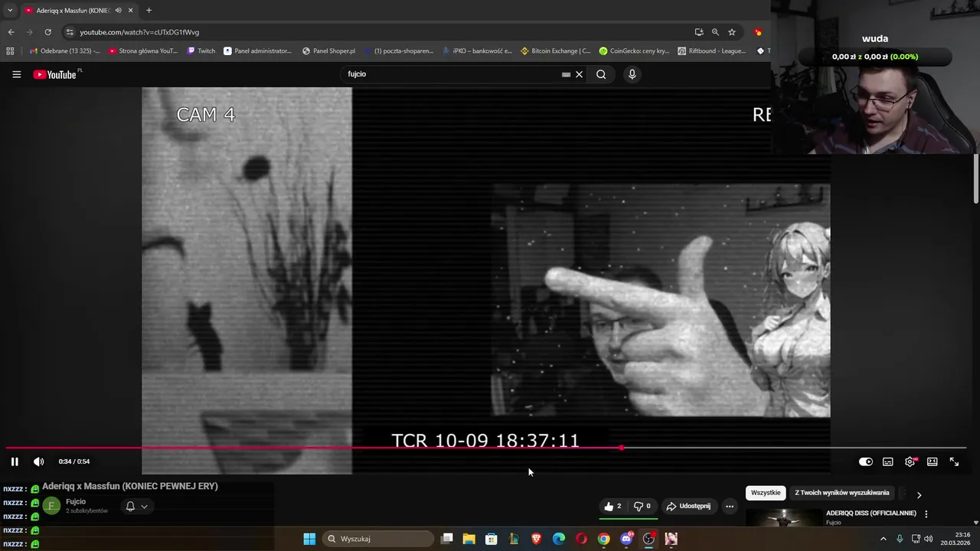
Task: Switch to theater mode
Action: (933, 461)
